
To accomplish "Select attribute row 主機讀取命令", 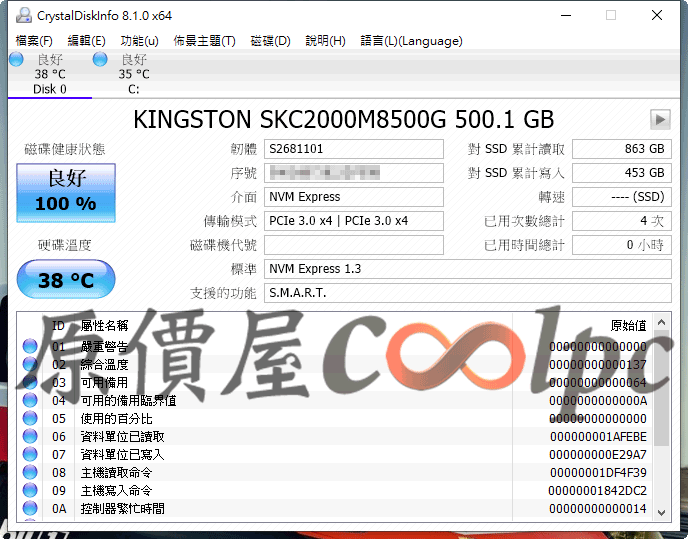I will pyautogui.click(x=335, y=472).
